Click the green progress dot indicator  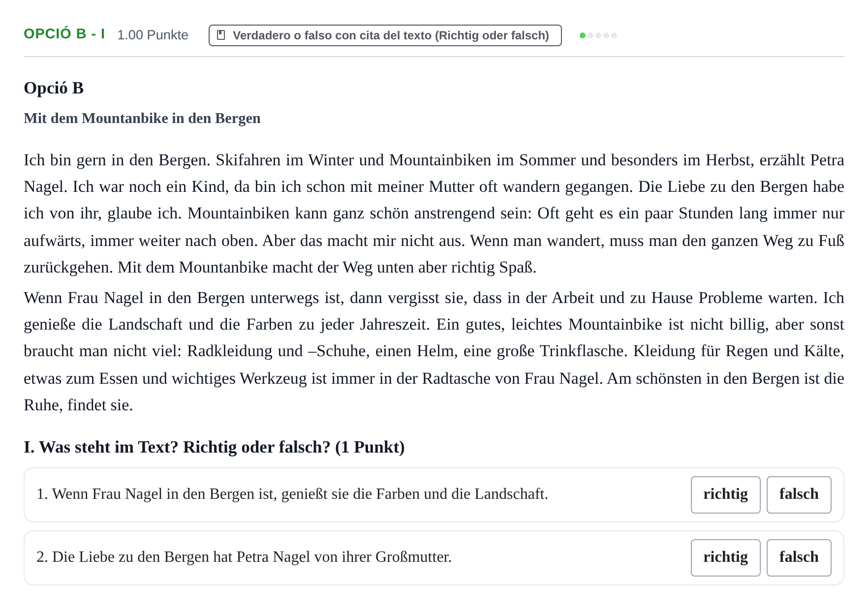point(583,35)
